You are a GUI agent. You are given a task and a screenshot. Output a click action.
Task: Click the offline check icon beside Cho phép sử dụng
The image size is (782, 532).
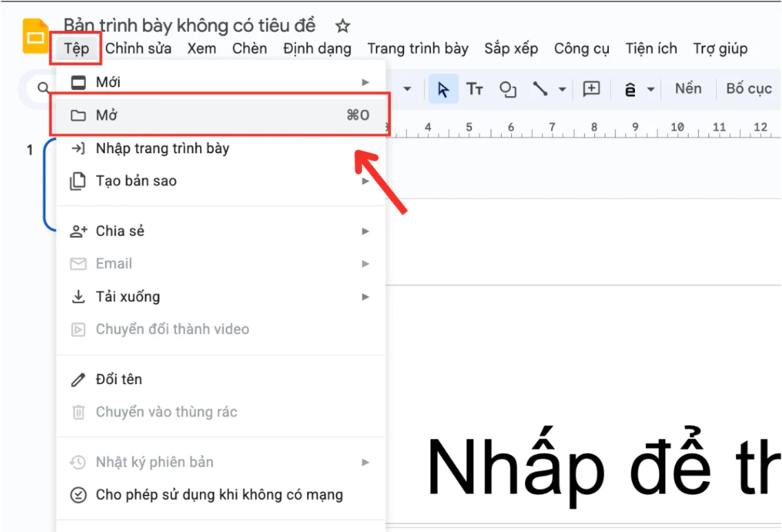point(78,495)
